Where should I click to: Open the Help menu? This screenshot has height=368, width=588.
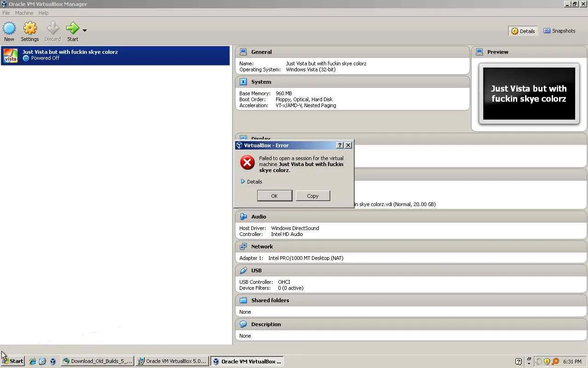(43, 13)
